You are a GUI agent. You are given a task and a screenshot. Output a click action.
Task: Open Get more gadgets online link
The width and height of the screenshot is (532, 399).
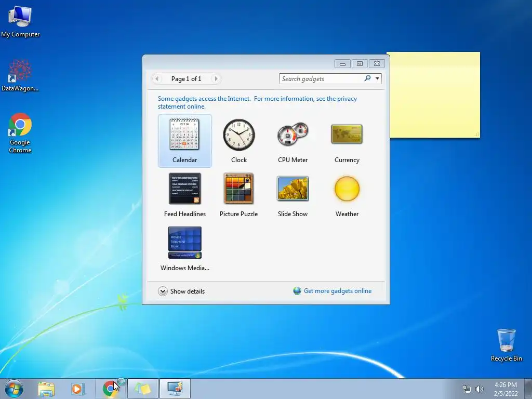tap(338, 291)
